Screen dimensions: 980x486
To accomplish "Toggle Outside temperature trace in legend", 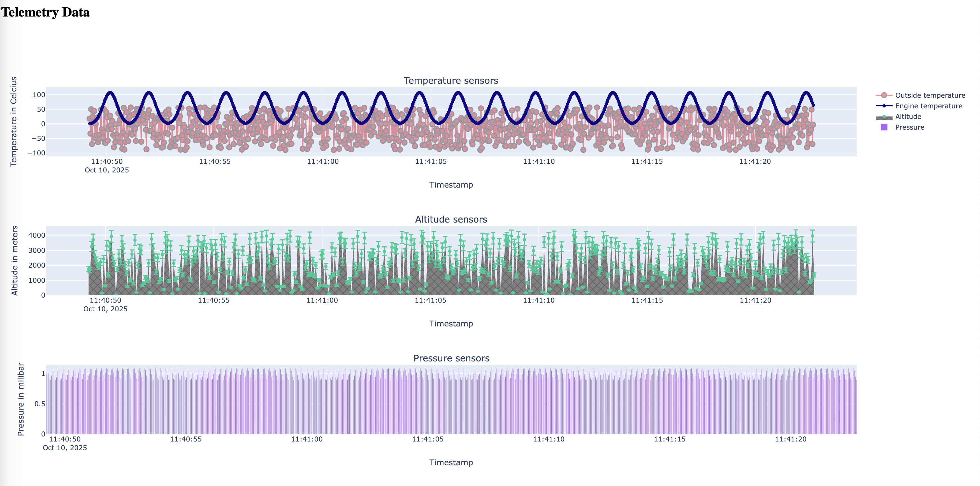I will [920, 95].
